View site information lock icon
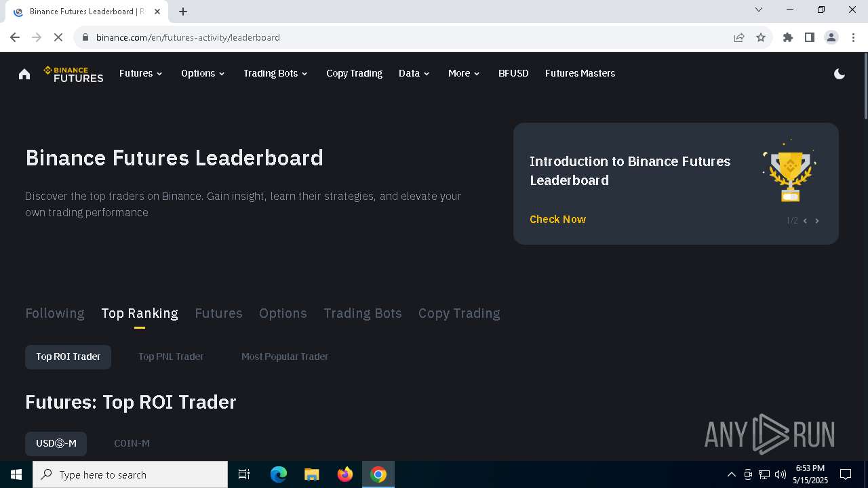The width and height of the screenshot is (868, 488). (x=85, y=37)
